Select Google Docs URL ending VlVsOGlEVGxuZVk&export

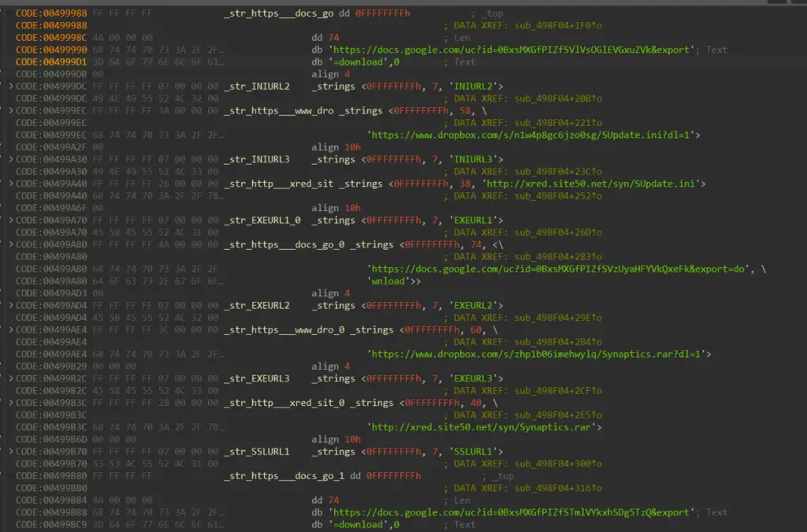pyautogui.click(x=511, y=50)
